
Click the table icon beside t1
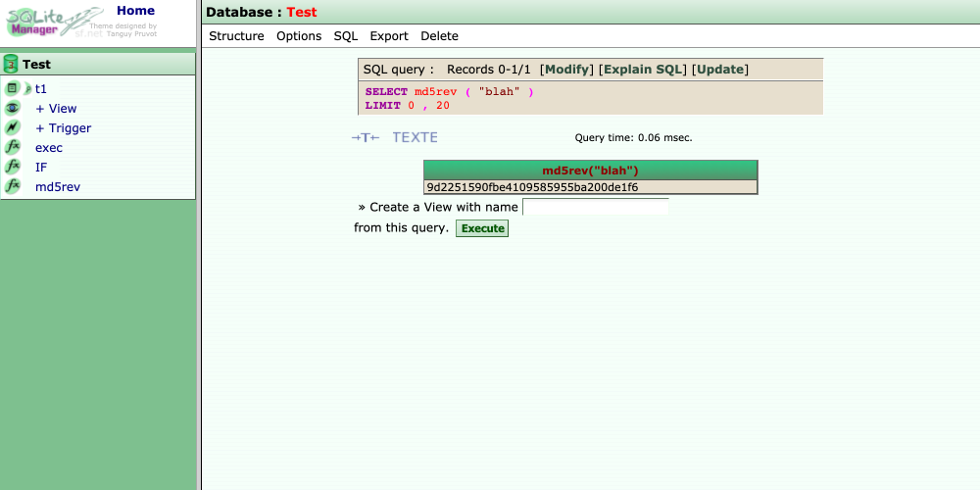click(12, 89)
